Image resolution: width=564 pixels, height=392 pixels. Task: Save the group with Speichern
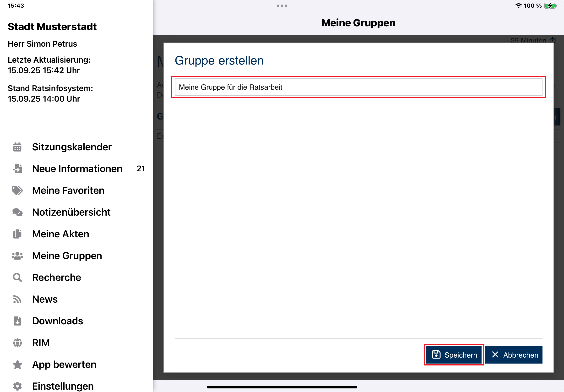454,355
